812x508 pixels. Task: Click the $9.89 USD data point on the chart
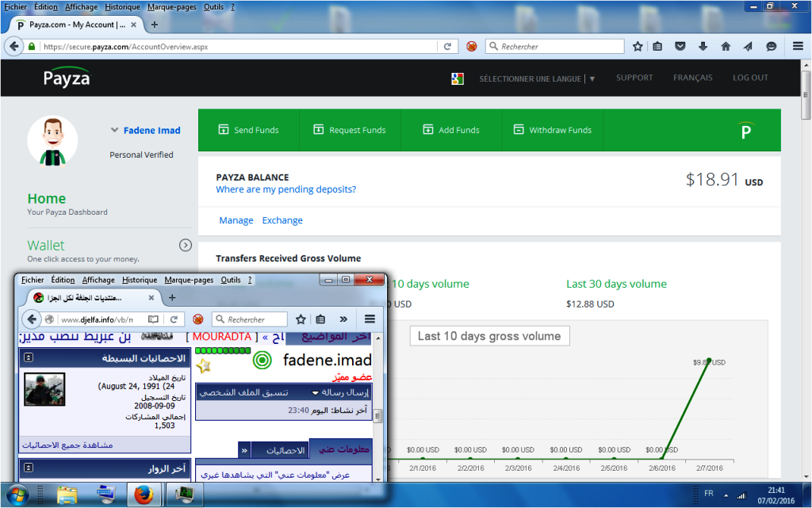pyautogui.click(x=708, y=361)
